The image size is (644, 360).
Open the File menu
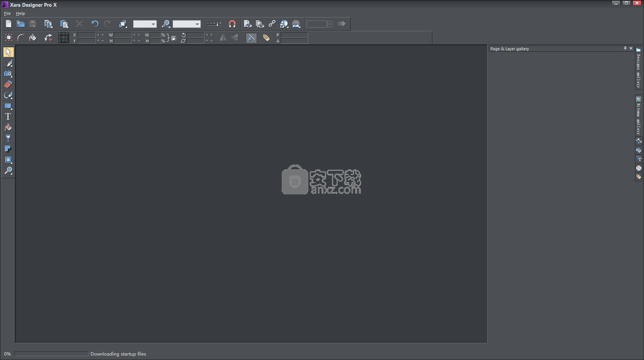[x=7, y=13]
